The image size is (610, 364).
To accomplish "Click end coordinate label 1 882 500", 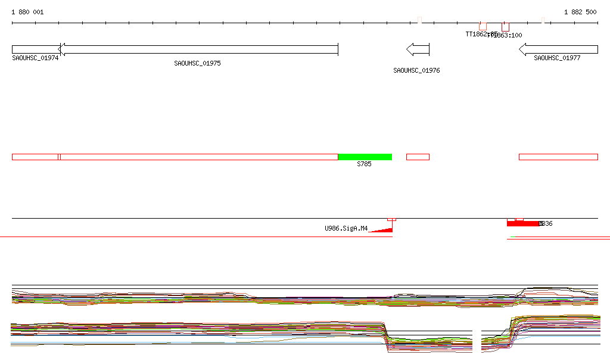I will [580, 13].
